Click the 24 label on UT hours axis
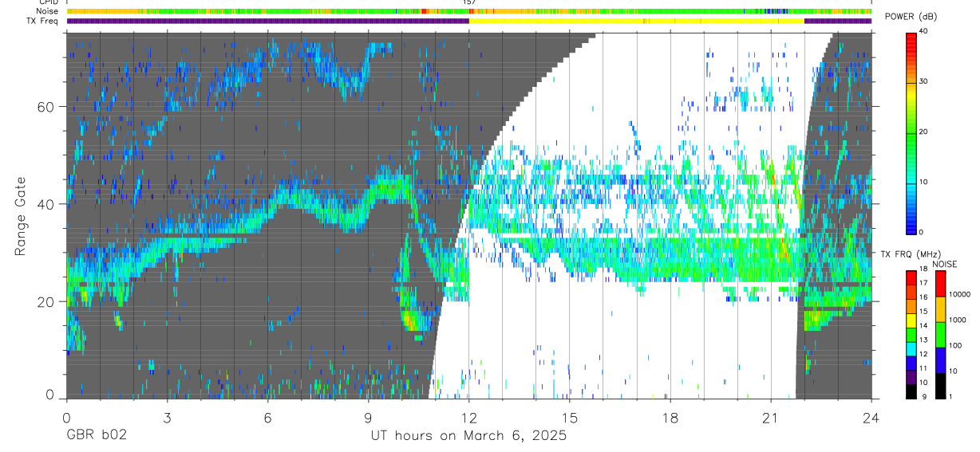The width and height of the screenshot is (980, 452). click(871, 419)
